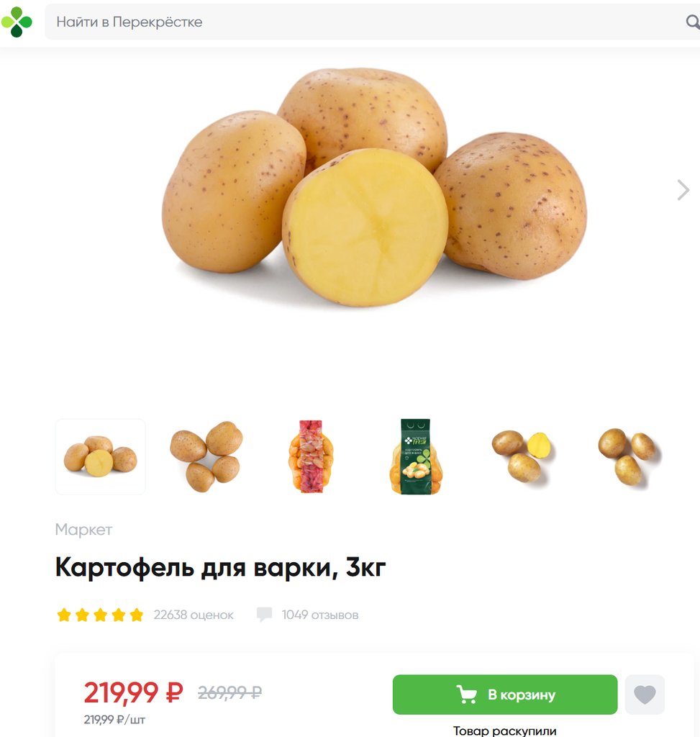
Task: Click the cart icon inside the green button
Action: 466,695
